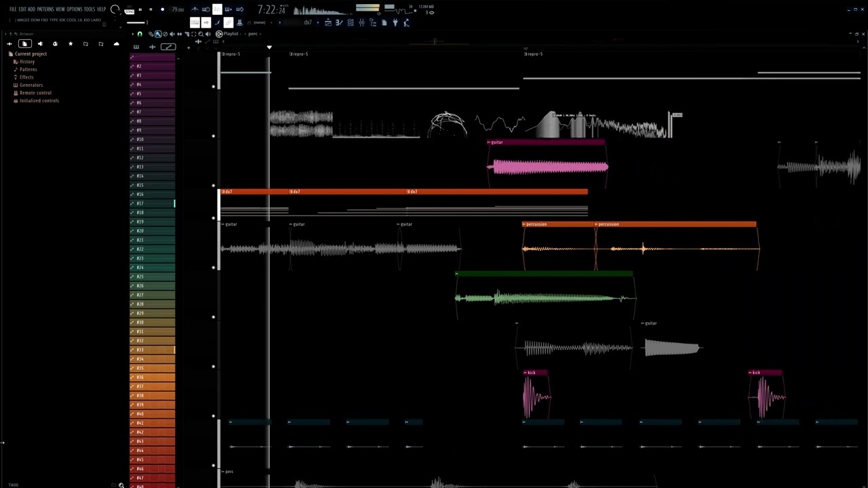Collapse the Current project tree node
Image resolution: width=868 pixels, height=488 pixels.
(27, 54)
